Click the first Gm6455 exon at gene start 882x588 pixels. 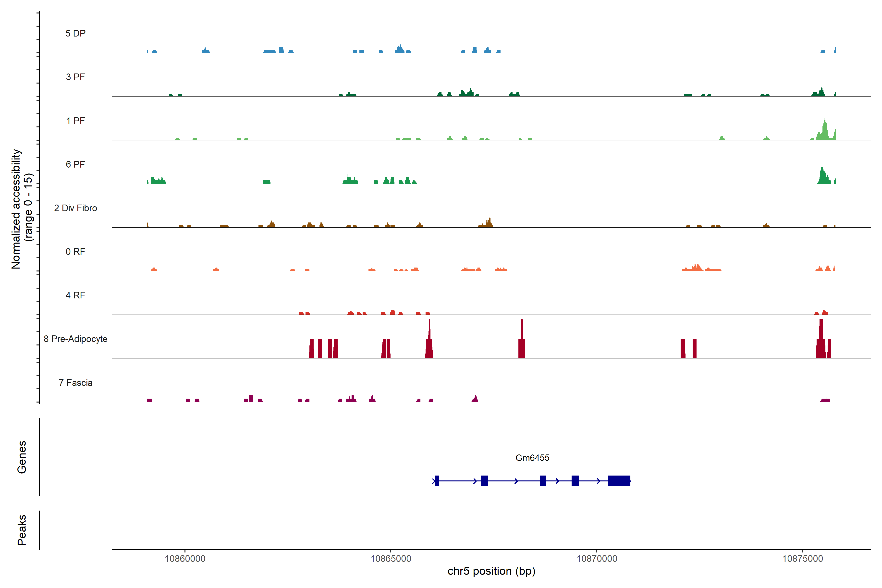[437, 481]
